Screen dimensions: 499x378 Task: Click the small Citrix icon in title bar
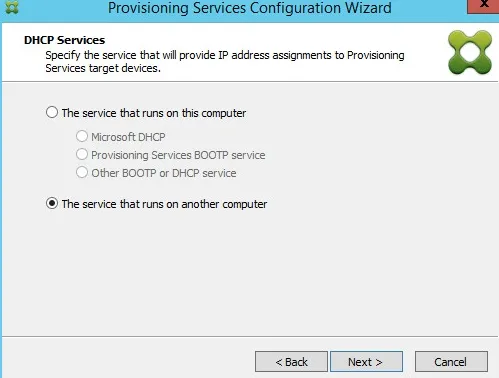pyautogui.click(x=12, y=7)
